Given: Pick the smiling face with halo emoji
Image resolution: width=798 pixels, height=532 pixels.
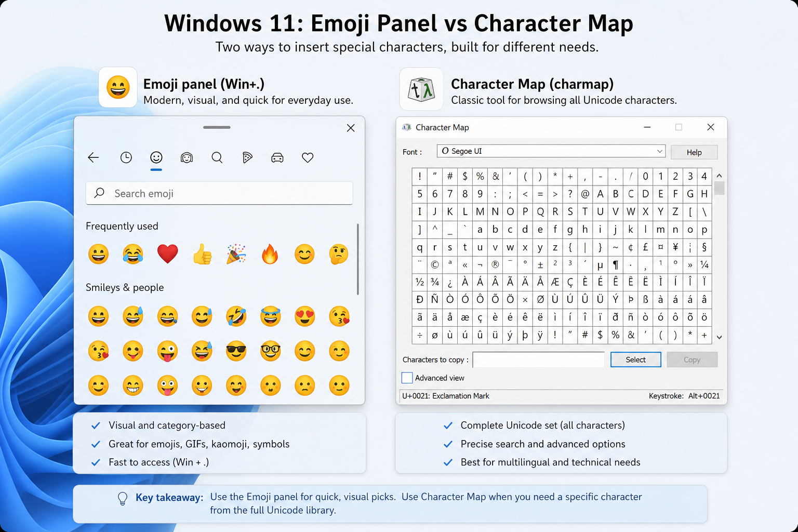Looking at the screenshot, I should (271, 316).
